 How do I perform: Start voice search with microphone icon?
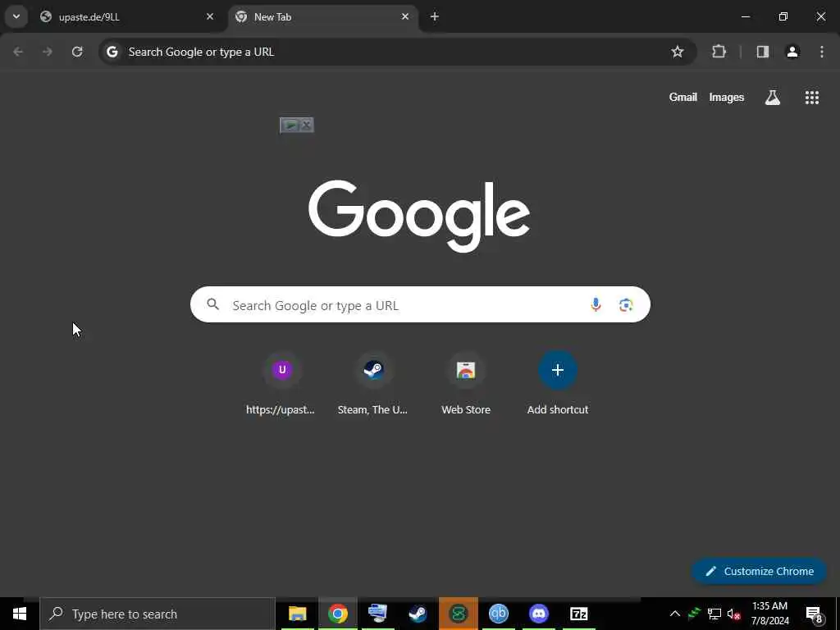click(596, 304)
